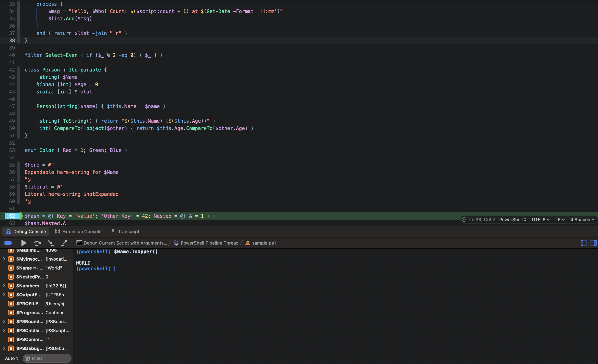Select the $PSComm... variable row
This screenshot has height=364, width=598.
(37, 339)
